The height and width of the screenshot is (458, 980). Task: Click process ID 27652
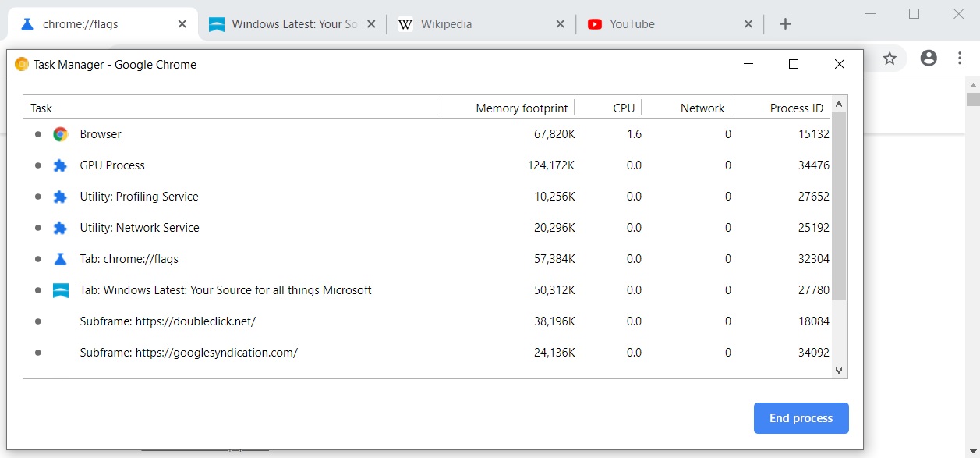813,197
